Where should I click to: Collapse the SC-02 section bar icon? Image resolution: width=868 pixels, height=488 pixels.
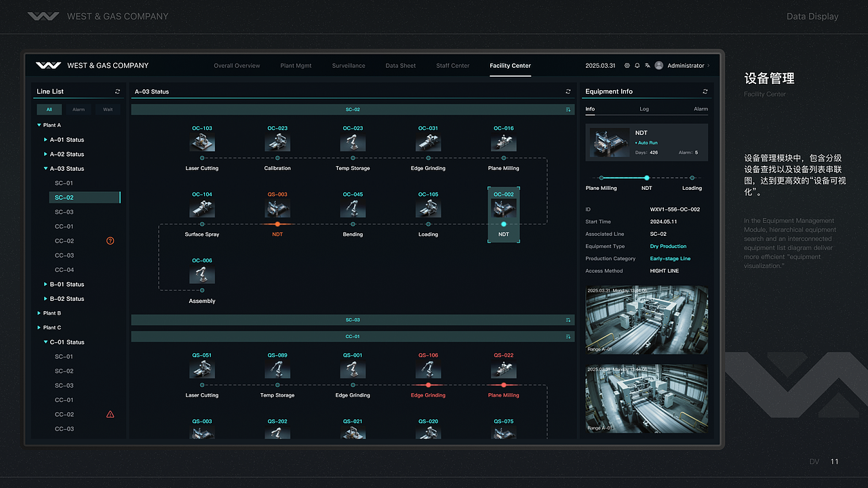click(568, 109)
